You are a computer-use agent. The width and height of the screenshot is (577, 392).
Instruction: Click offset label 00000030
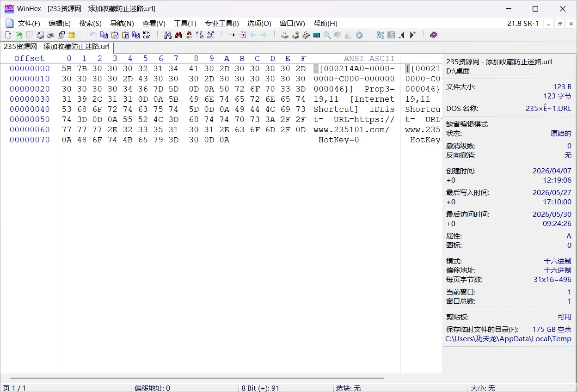[x=30, y=99]
